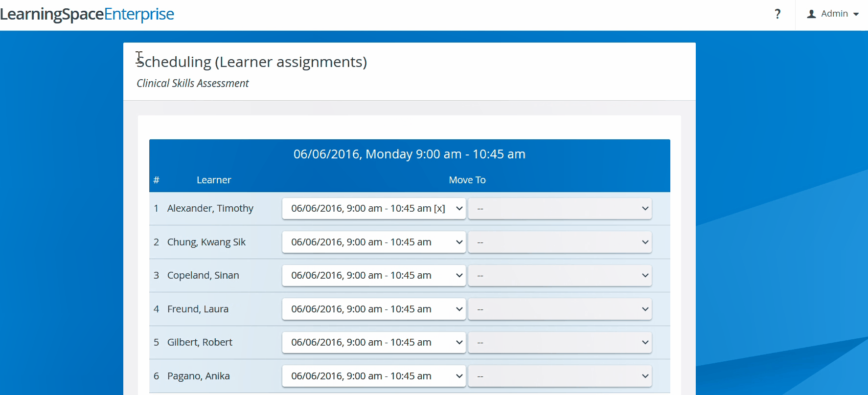Open Move To dropdown for Pagano, Anika
The height and width of the screenshot is (395, 868).
click(560, 376)
